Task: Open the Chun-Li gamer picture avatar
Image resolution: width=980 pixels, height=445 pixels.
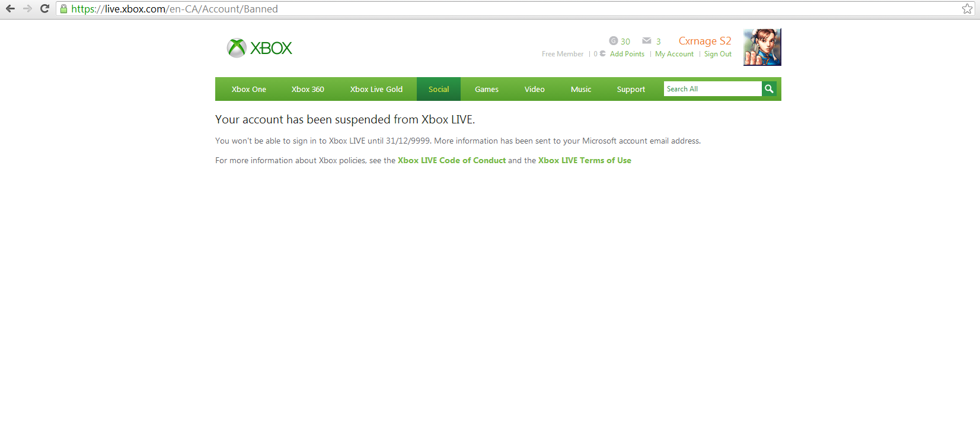Action: click(x=762, y=47)
